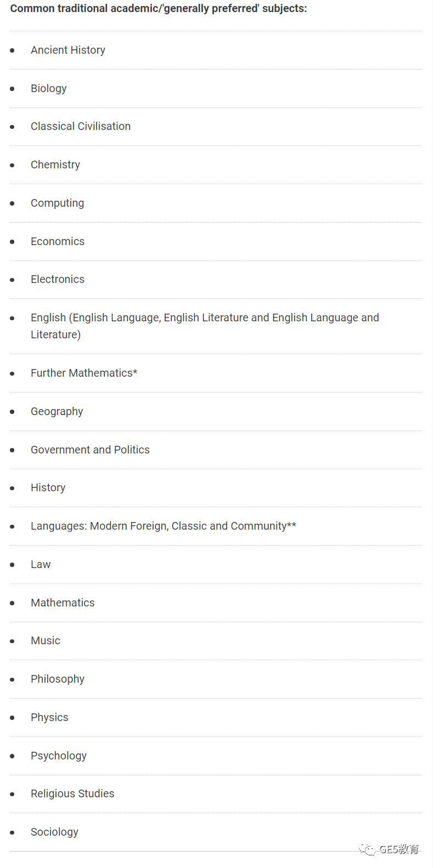The width and height of the screenshot is (433, 868).
Task: Select Philosophy from the list
Action: 58,679
